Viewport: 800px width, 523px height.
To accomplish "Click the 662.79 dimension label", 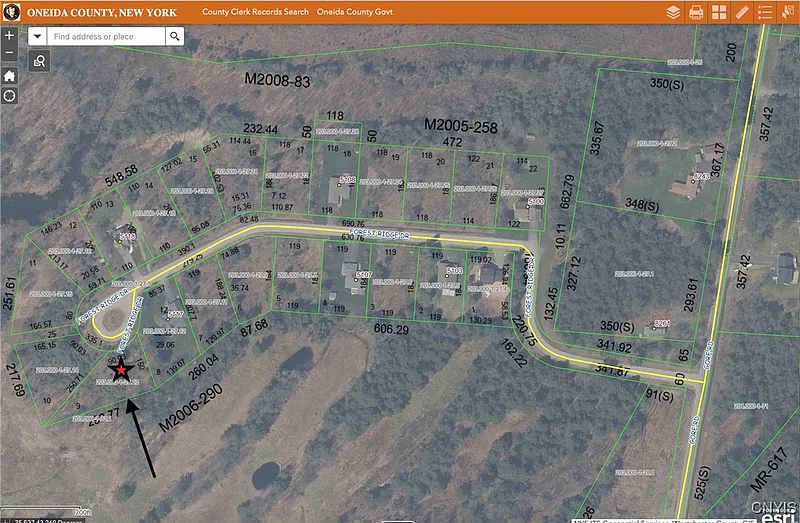I will [x=567, y=191].
